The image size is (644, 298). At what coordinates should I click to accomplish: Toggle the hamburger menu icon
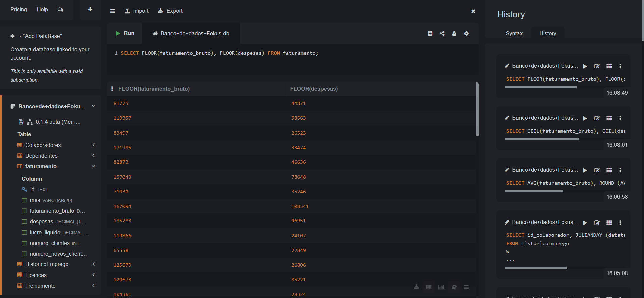coord(113,11)
